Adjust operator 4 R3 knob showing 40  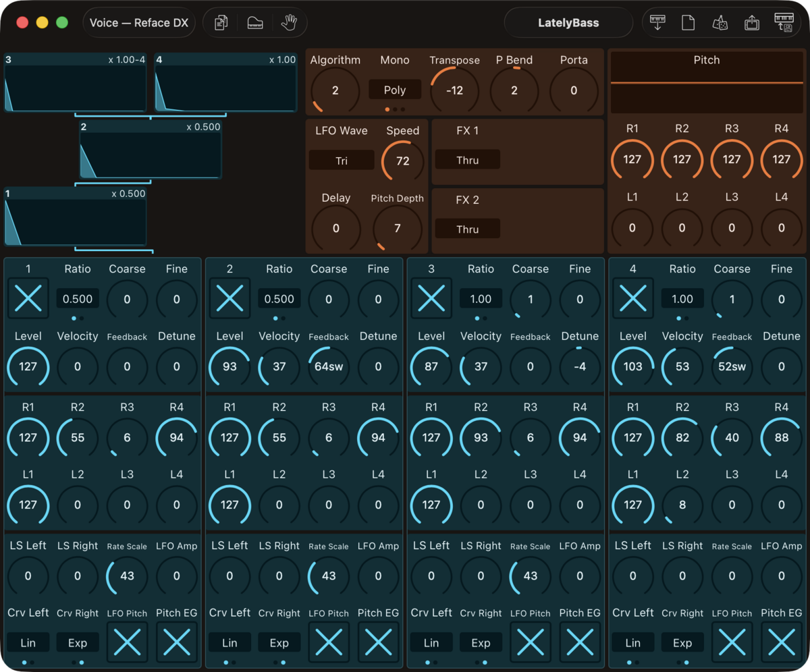pos(732,437)
